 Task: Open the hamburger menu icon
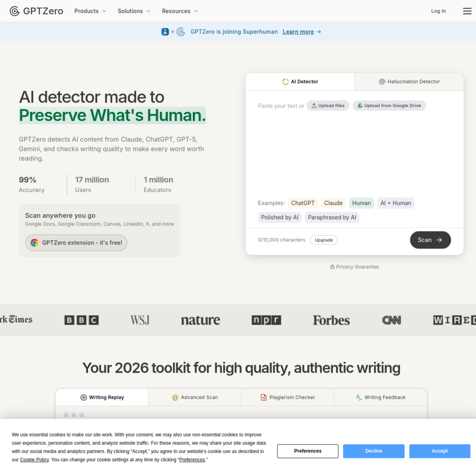coord(467,11)
